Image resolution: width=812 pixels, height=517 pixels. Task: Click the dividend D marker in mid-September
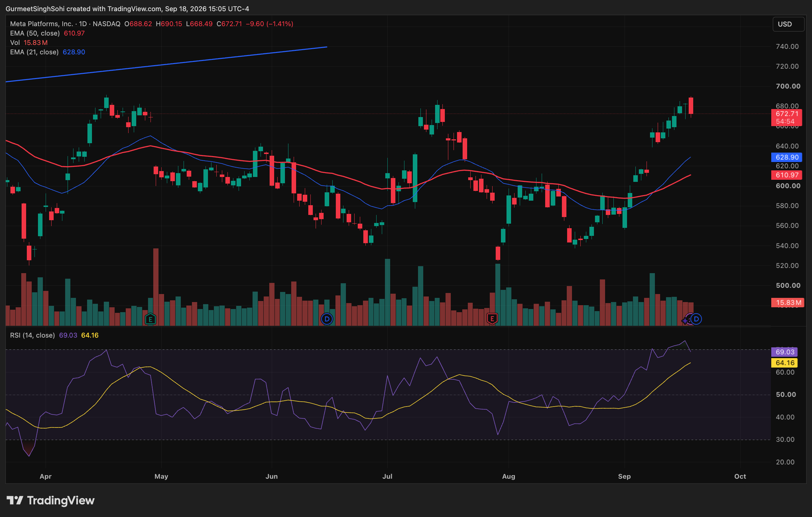click(x=696, y=319)
